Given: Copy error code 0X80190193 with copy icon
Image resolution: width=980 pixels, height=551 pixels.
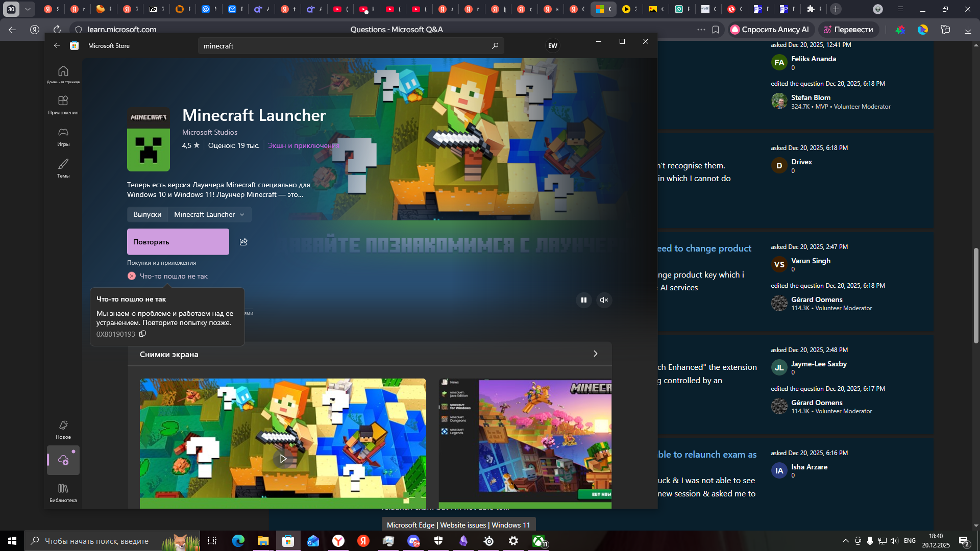Looking at the screenshot, I should tap(142, 334).
